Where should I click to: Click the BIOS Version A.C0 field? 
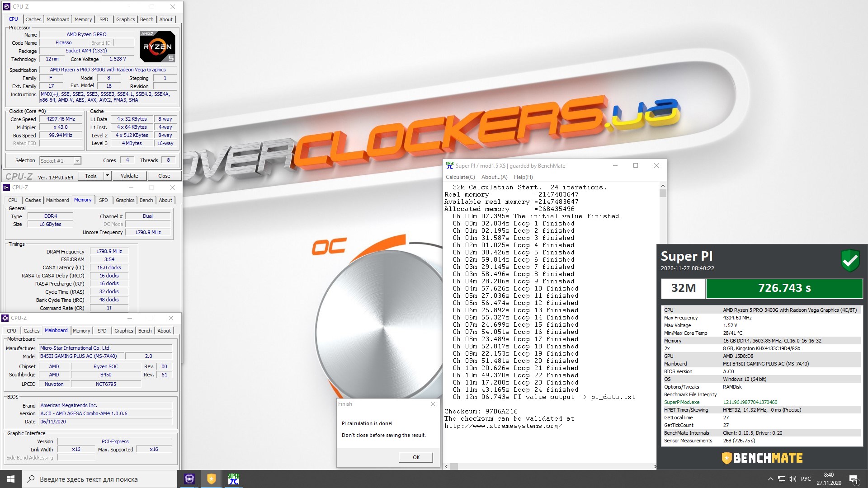point(105,413)
